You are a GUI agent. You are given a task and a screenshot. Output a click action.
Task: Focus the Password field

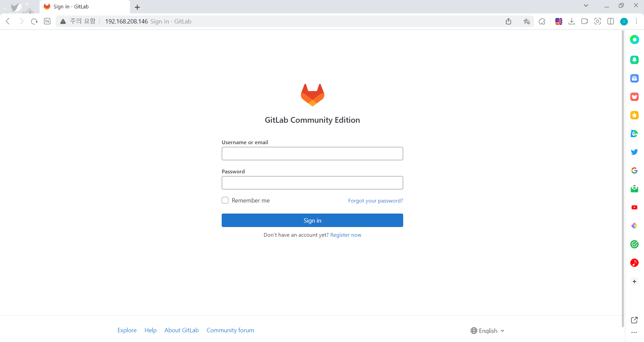point(312,183)
